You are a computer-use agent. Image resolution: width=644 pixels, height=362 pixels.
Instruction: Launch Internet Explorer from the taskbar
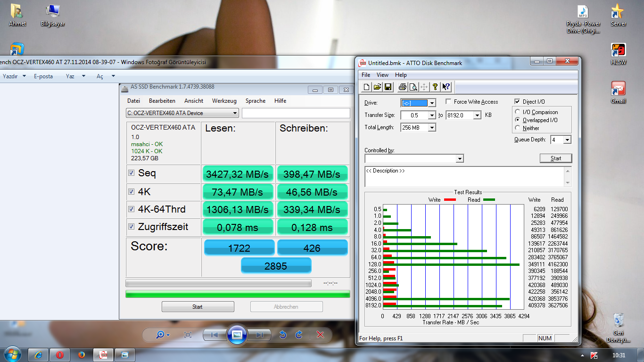[x=38, y=354]
